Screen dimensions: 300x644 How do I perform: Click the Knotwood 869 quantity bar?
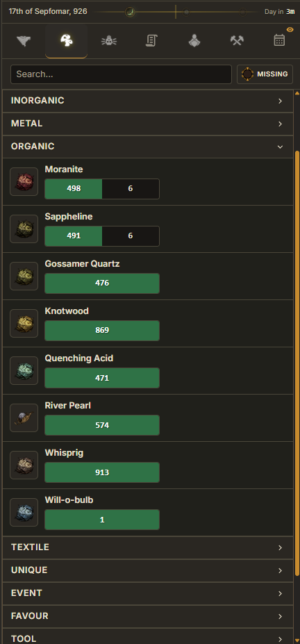tap(102, 330)
